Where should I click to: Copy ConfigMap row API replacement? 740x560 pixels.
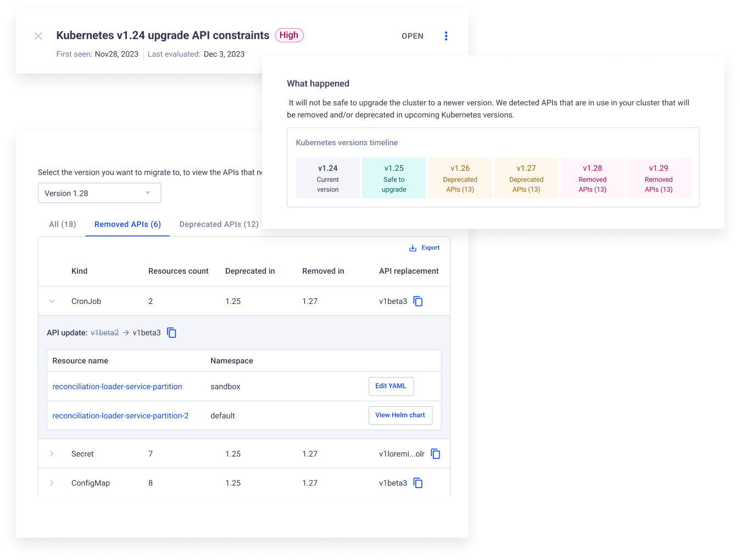(x=418, y=483)
